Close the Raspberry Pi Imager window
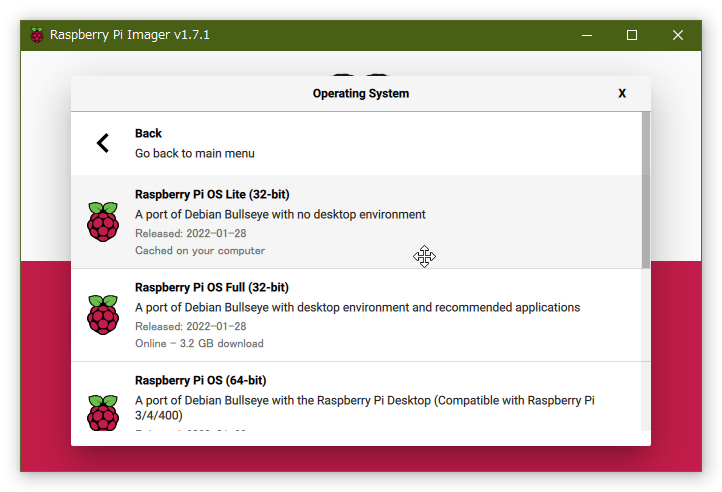Image resolution: width=722 pixels, height=492 pixels. [677, 35]
